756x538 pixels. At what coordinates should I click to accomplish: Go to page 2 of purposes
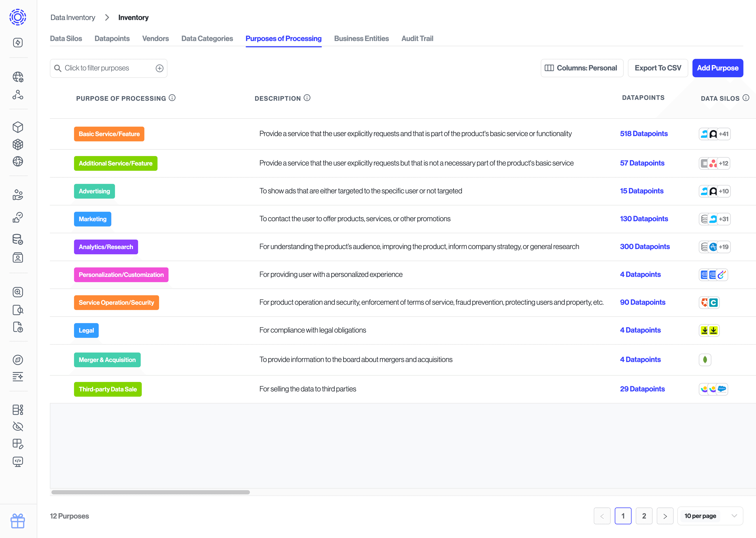click(x=644, y=516)
